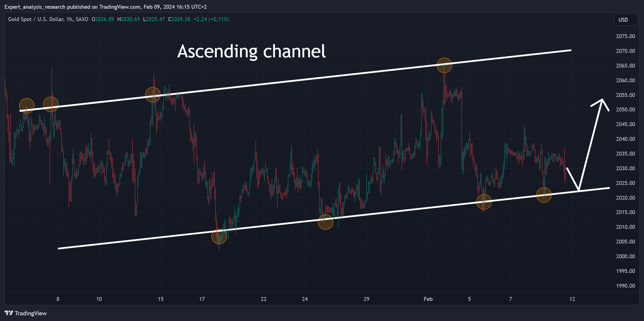Click the 1995.00 price axis label
Viewport: 644px width, 321px height.
625,271
